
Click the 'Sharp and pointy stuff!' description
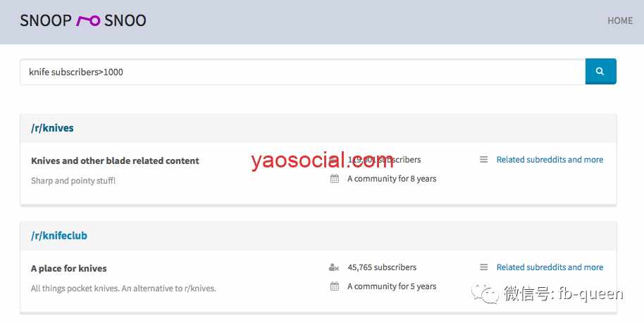[73, 181]
